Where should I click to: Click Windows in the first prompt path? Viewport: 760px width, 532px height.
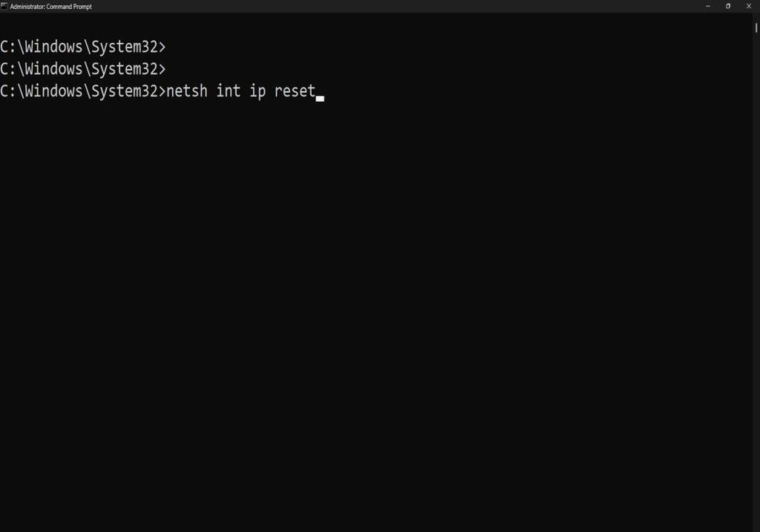click(53, 47)
